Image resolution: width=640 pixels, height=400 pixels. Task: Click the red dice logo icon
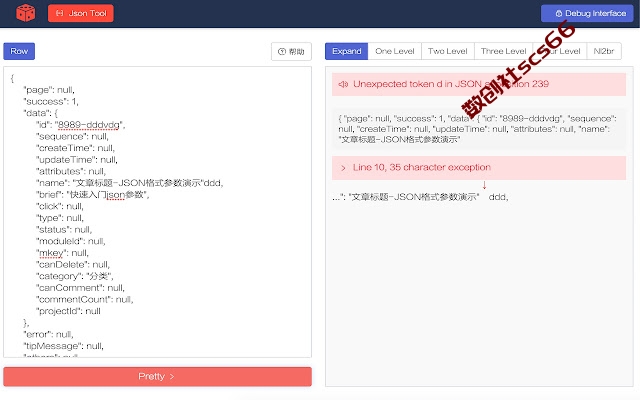click(x=26, y=13)
